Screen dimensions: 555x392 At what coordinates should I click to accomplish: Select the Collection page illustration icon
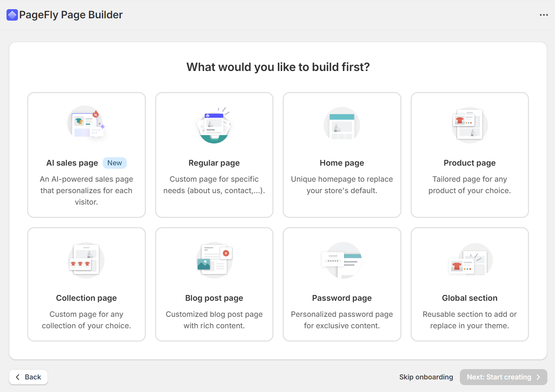pyautogui.click(x=86, y=260)
